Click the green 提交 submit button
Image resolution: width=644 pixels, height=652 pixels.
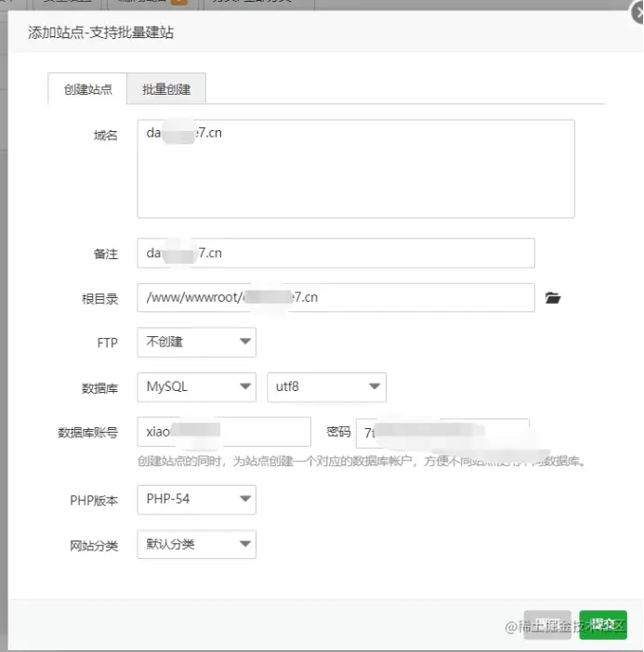pyautogui.click(x=603, y=624)
